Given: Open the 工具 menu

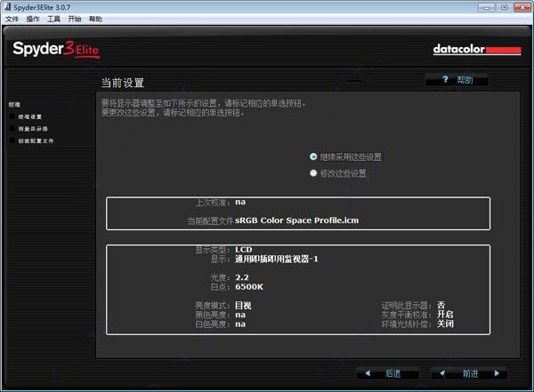Looking at the screenshot, I should click(53, 19).
